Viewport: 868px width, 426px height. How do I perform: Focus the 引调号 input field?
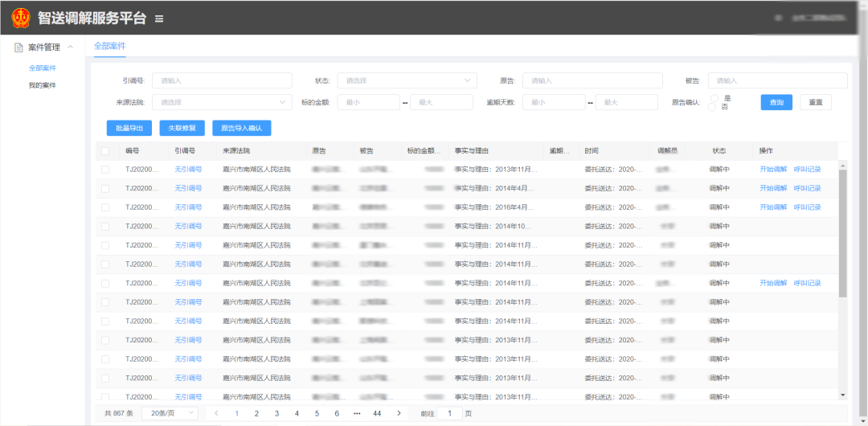click(x=222, y=80)
